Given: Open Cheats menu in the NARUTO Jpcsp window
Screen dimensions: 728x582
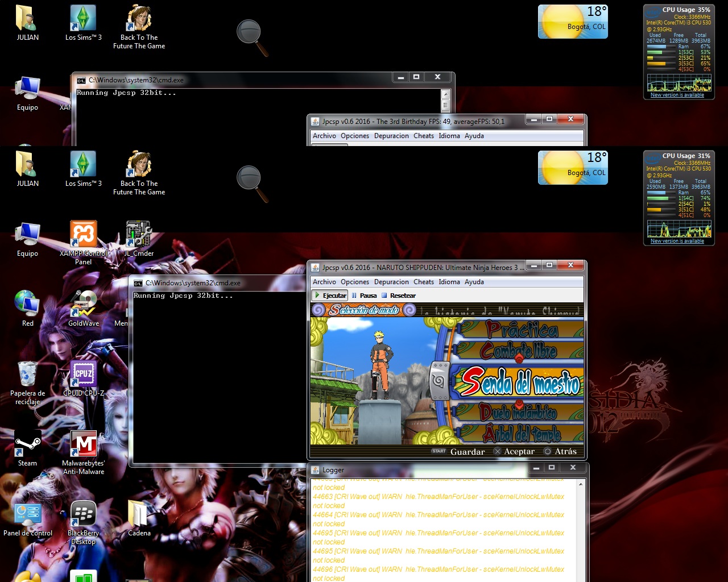Looking at the screenshot, I should click(x=424, y=282).
